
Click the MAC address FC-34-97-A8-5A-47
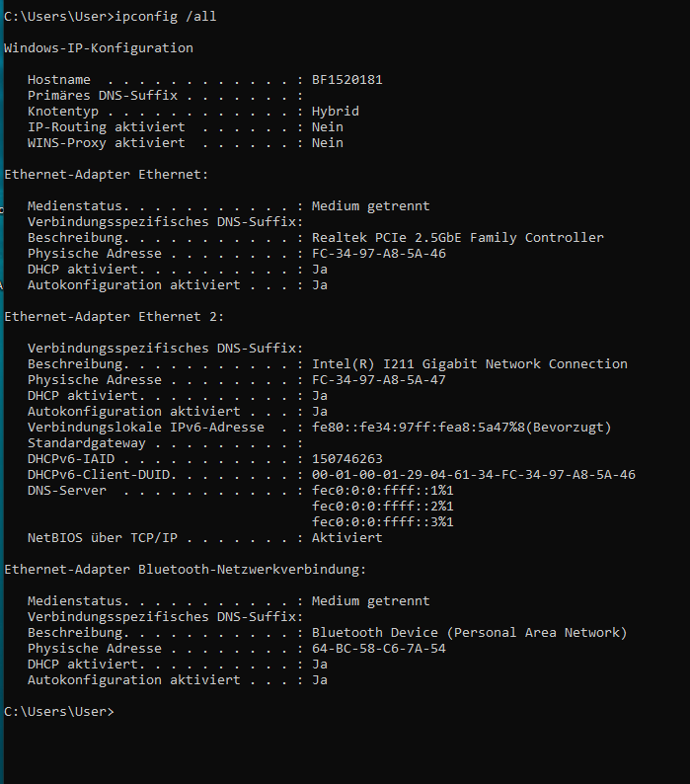pos(378,380)
